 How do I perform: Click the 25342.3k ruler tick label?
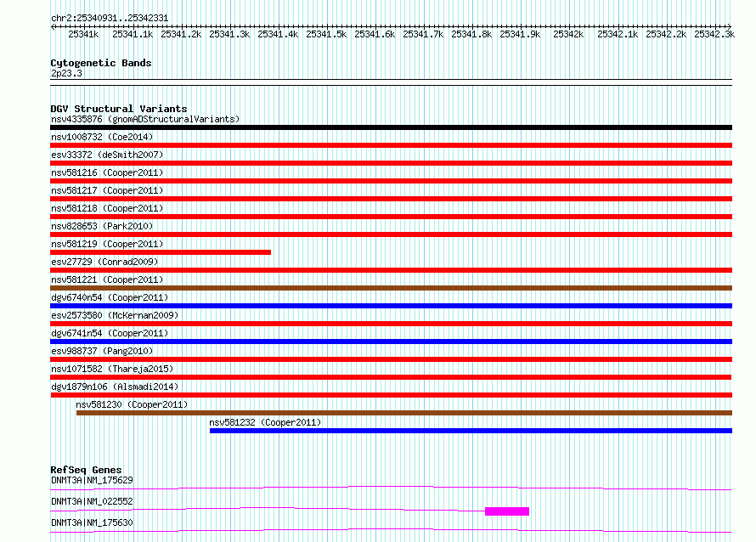pos(714,34)
